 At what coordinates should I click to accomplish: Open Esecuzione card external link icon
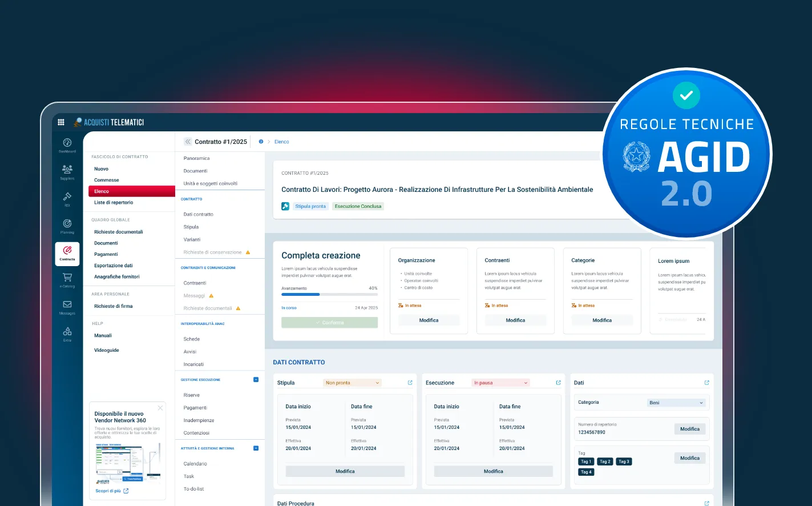[x=558, y=383]
